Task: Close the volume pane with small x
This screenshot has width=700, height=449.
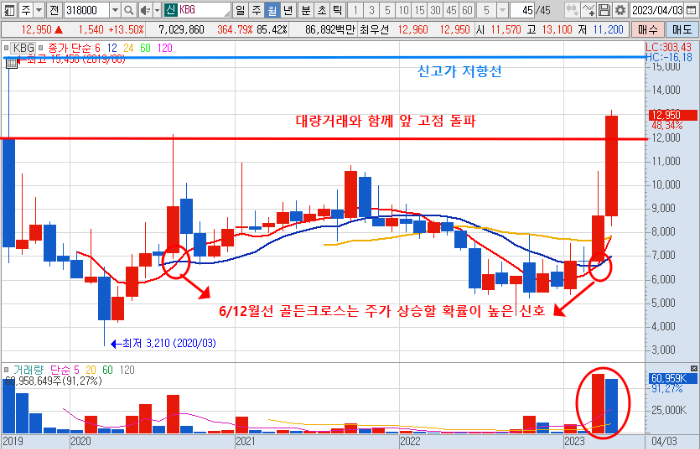Action: click(694, 368)
